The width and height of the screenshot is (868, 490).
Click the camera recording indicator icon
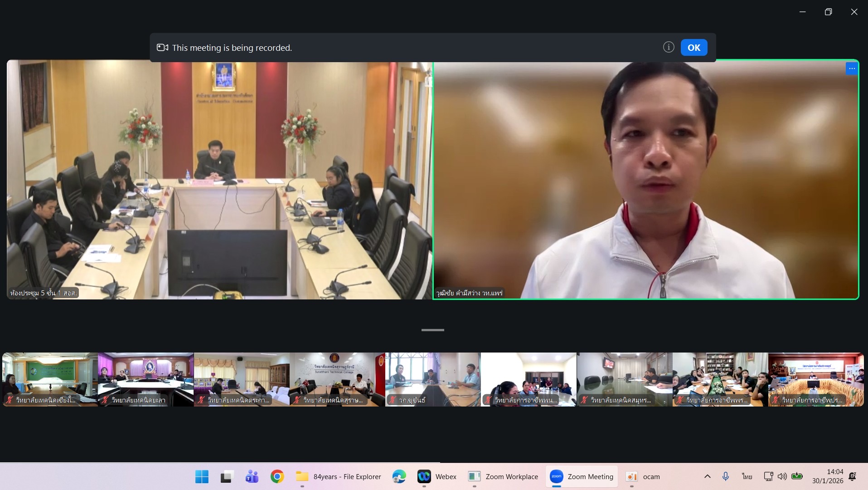162,48
